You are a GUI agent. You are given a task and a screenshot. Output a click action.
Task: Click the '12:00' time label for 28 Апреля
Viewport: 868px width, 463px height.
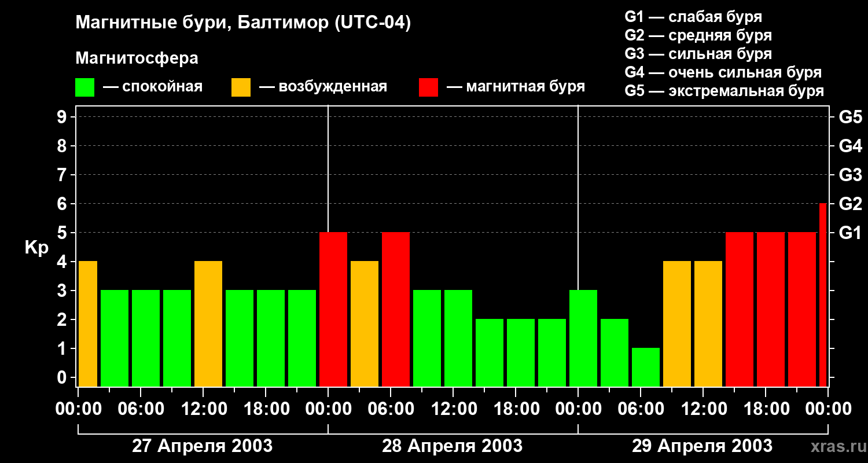(x=453, y=409)
